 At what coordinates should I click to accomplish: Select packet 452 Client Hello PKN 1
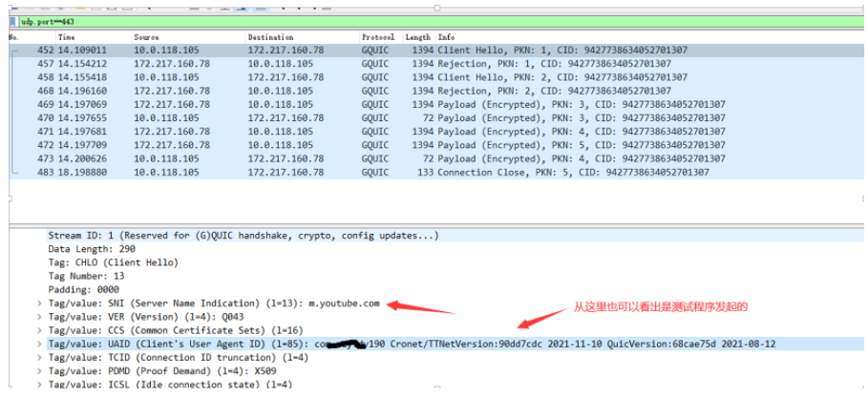[x=436, y=50]
